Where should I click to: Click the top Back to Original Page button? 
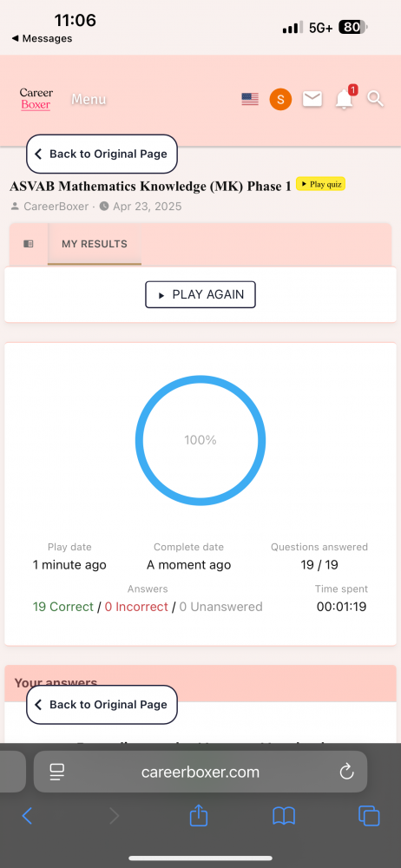(x=102, y=154)
